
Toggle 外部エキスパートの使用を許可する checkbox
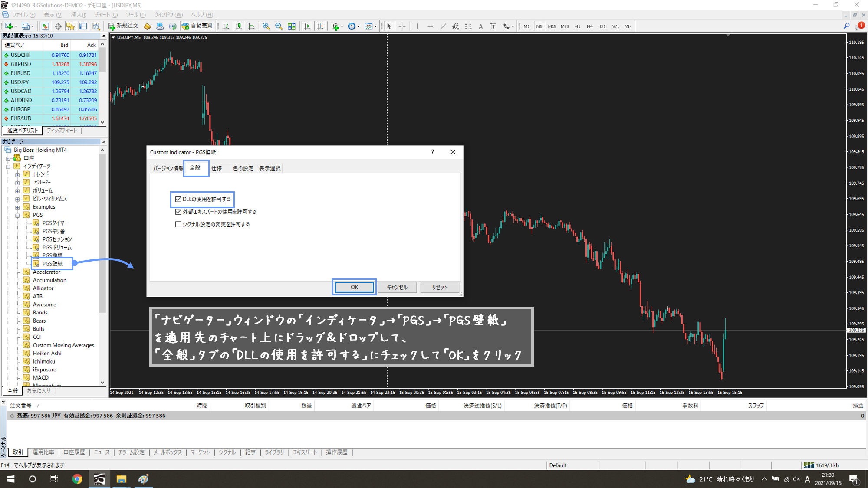tap(178, 212)
